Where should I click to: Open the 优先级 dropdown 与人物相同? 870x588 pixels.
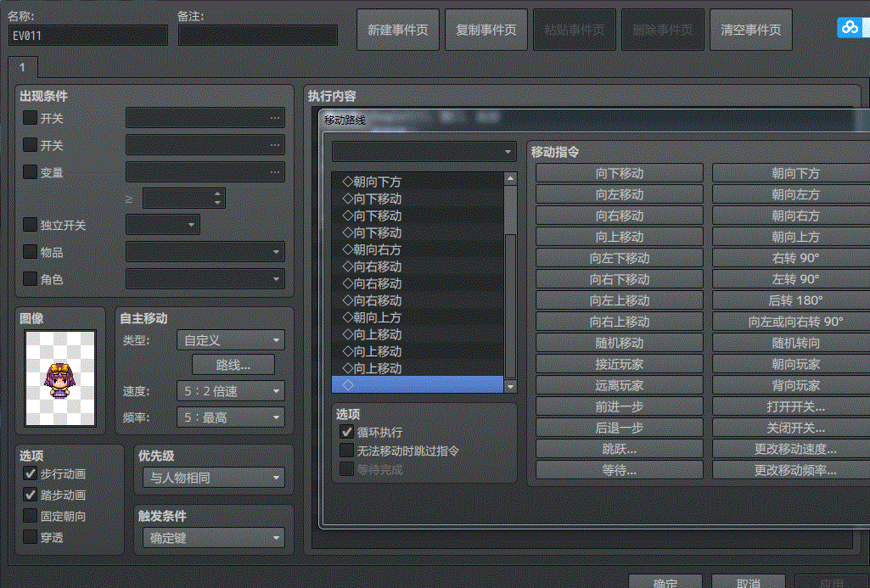[214, 478]
